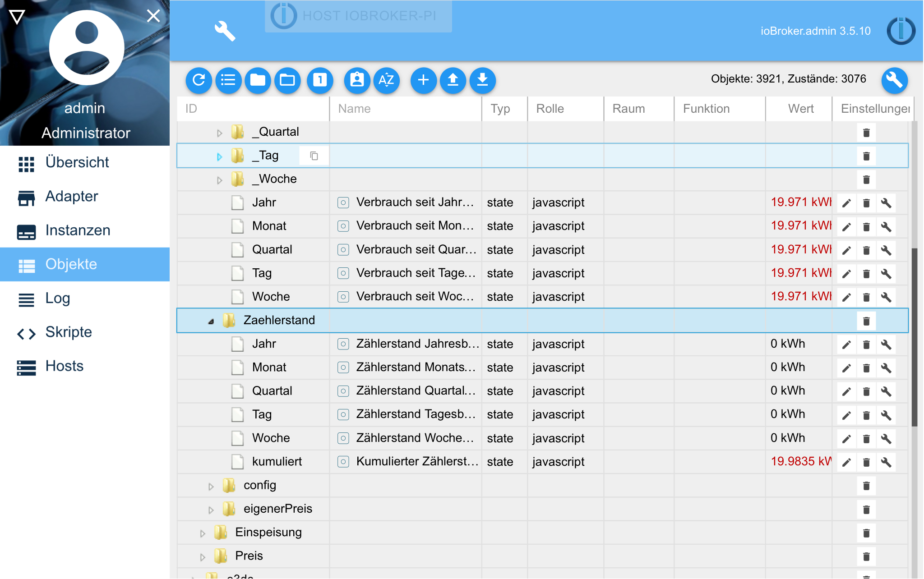Screen dimensions: 924x579
Task: Filter by Name column input
Action: click(406, 109)
